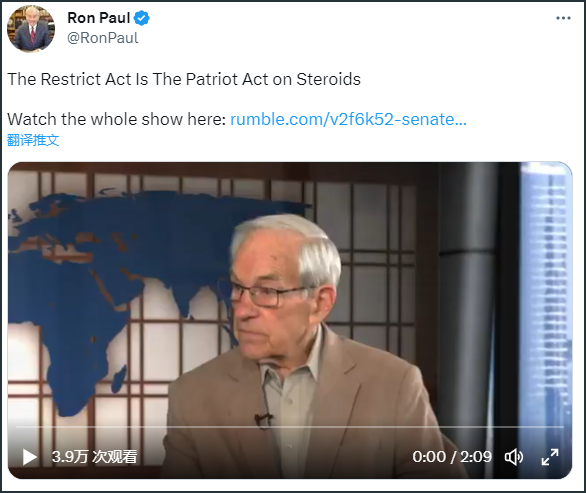
Task: Expand the video to fullscreen
Action: click(550, 457)
